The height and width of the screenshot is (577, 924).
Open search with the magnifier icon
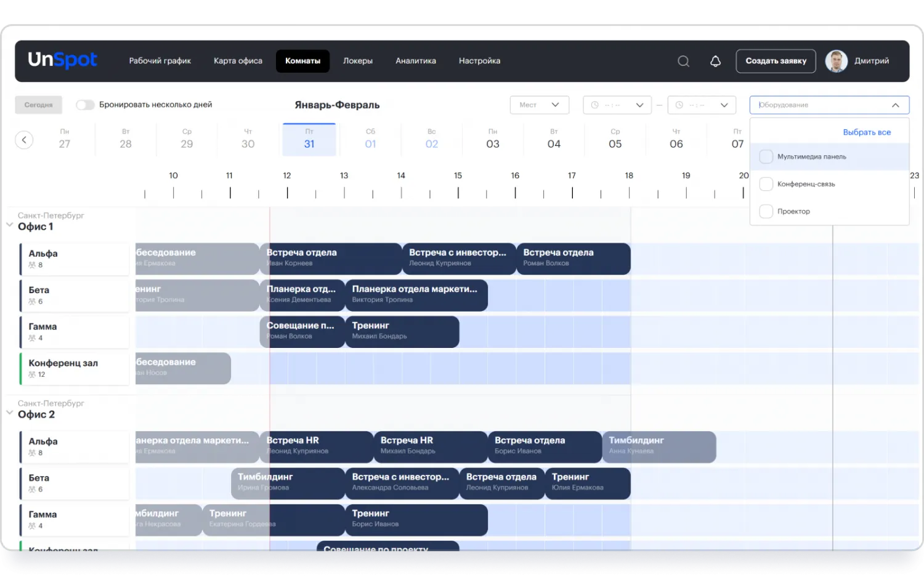(683, 61)
